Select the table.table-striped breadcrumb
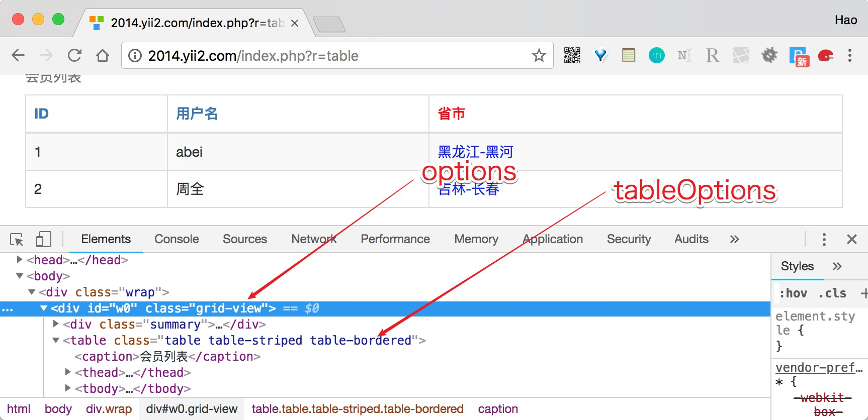The image size is (868, 420). click(x=358, y=409)
